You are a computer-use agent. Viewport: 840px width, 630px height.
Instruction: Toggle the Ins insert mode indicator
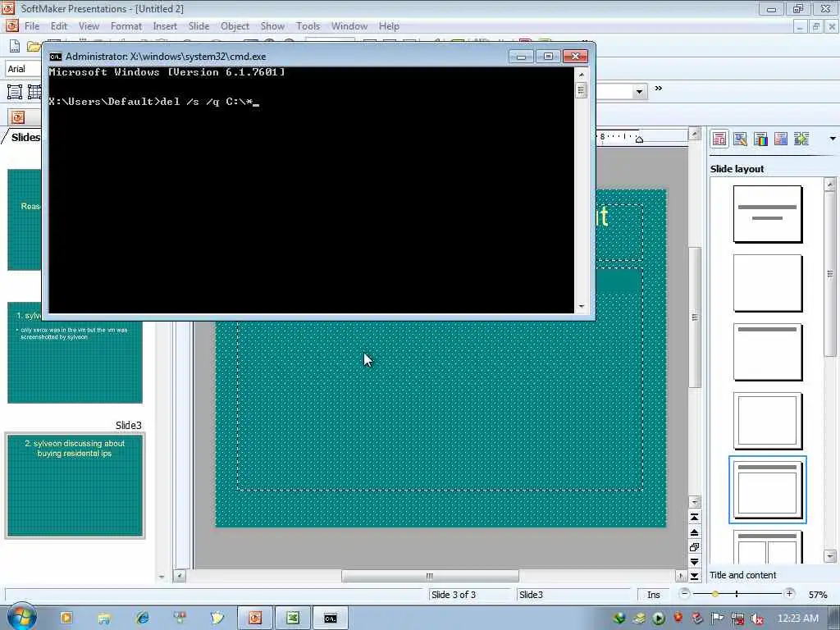(654, 595)
